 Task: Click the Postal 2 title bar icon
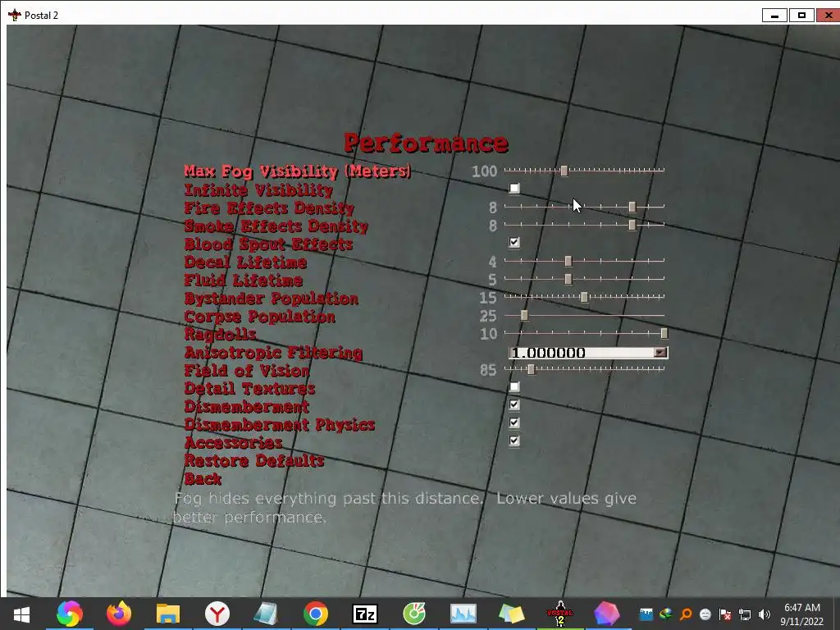pos(15,15)
